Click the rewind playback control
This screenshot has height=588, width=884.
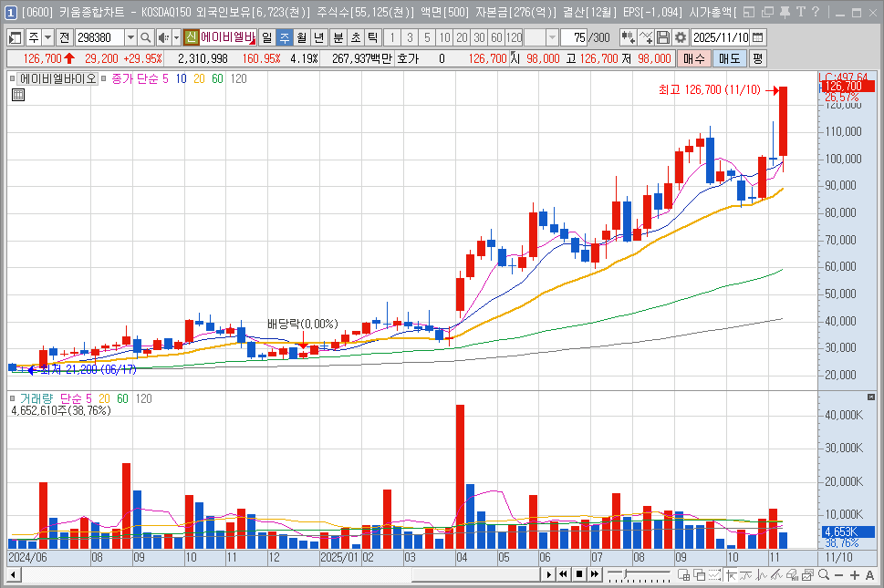563,574
